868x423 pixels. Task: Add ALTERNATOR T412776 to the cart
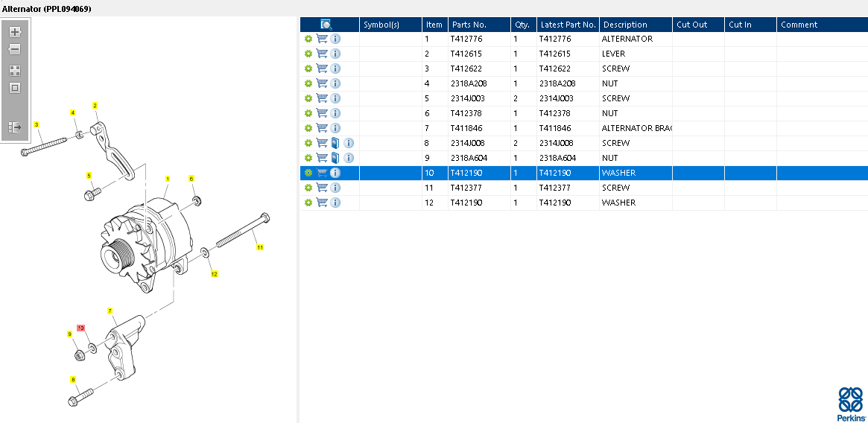point(322,39)
